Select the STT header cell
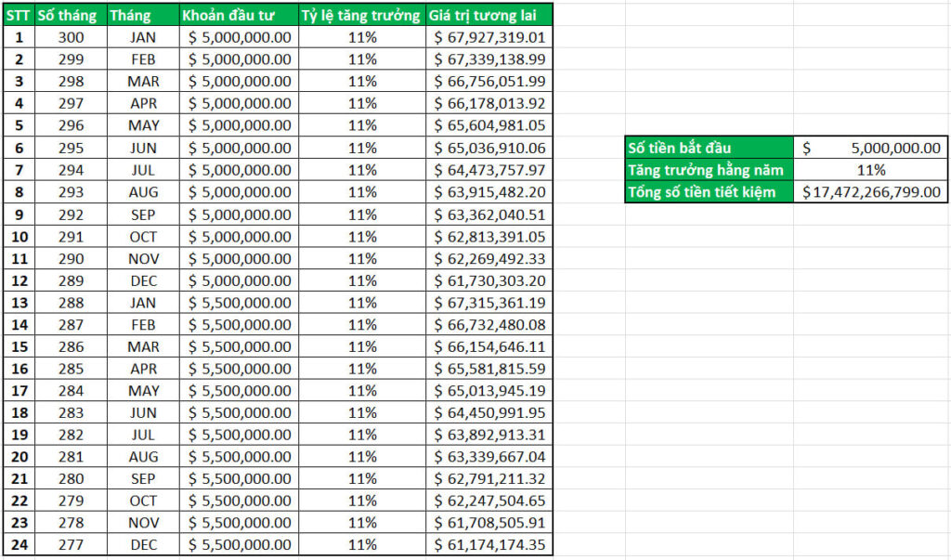The width and height of the screenshot is (951, 560). pyautogui.click(x=19, y=15)
